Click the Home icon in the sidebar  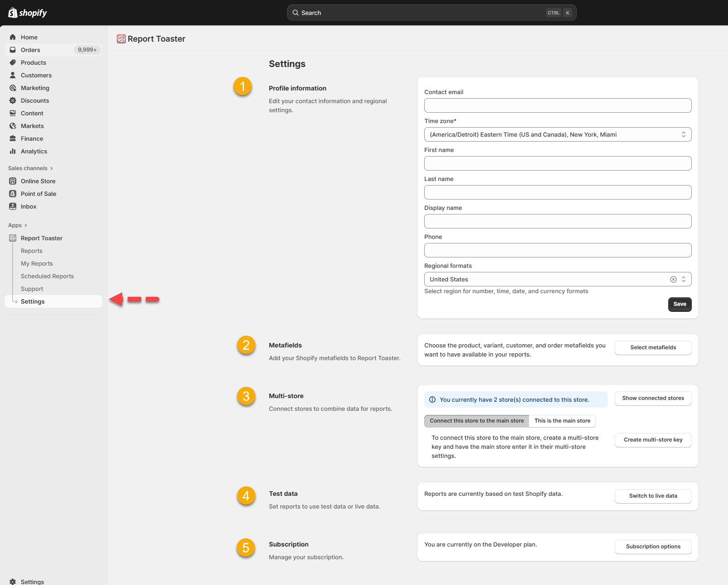tap(13, 37)
